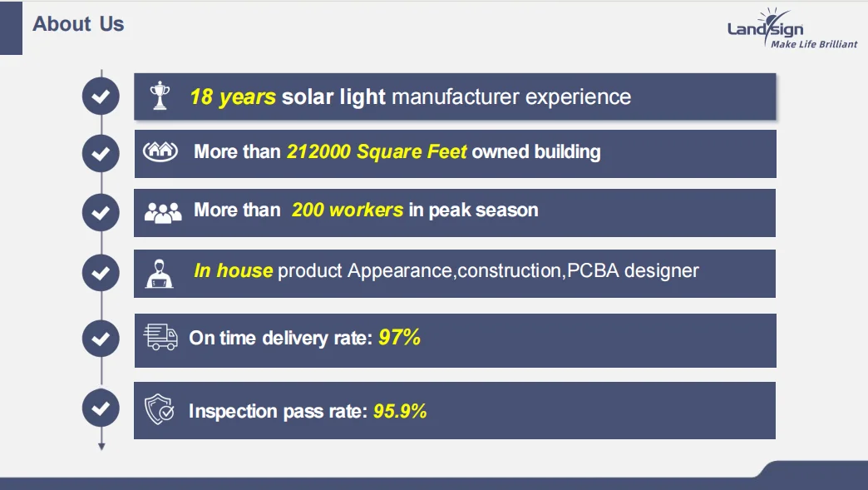Image resolution: width=868 pixels, height=490 pixels.
Task: Click the Landsign logo
Action: [766, 27]
